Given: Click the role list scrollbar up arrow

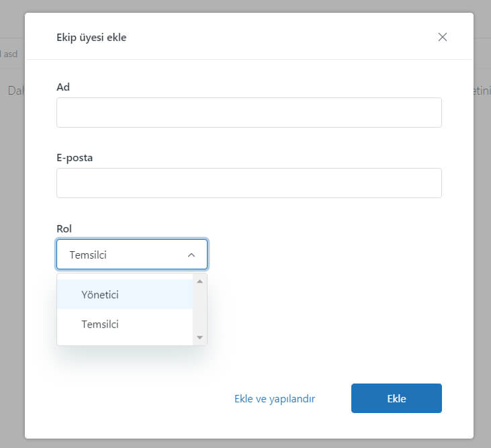Looking at the screenshot, I should click(x=199, y=281).
